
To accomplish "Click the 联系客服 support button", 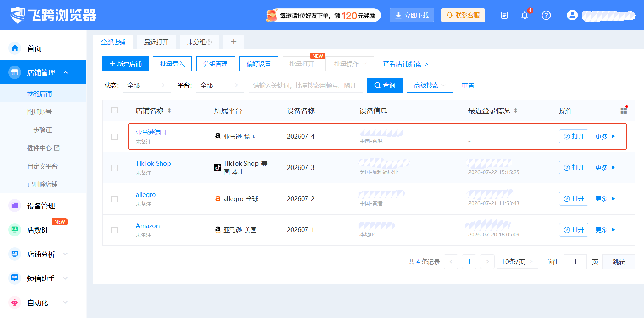I will click(463, 15).
